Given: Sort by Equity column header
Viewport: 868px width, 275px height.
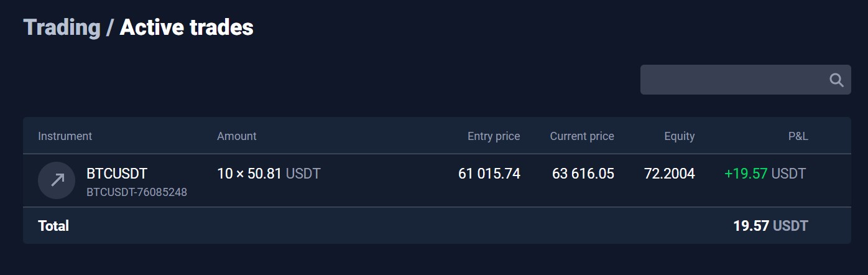Looking at the screenshot, I should tap(680, 136).
